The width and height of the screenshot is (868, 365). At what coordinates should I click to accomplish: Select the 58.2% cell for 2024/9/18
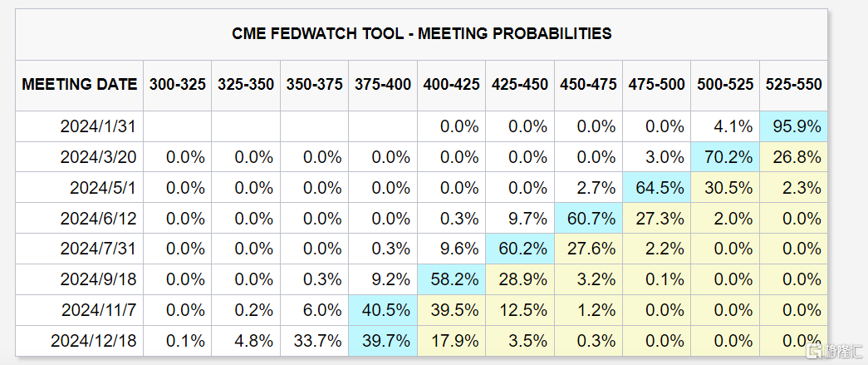click(x=451, y=279)
